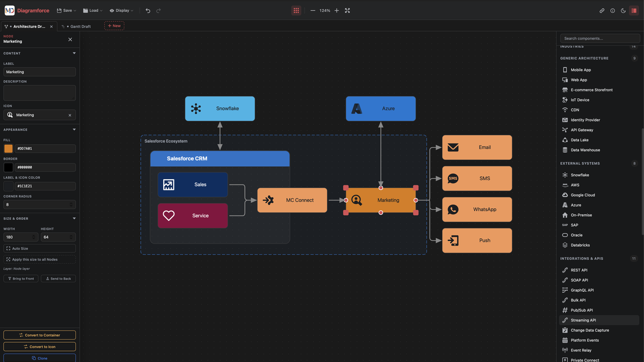This screenshot has width=644, height=362.
Task: Click the orange Fill color swatch
Action: [9, 149]
